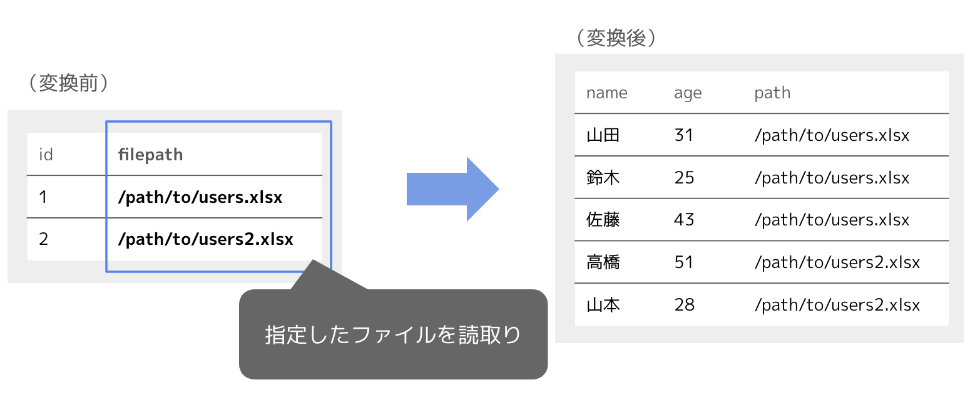
Task: Click the 変換後 label
Action: click(x=616, y=39)
